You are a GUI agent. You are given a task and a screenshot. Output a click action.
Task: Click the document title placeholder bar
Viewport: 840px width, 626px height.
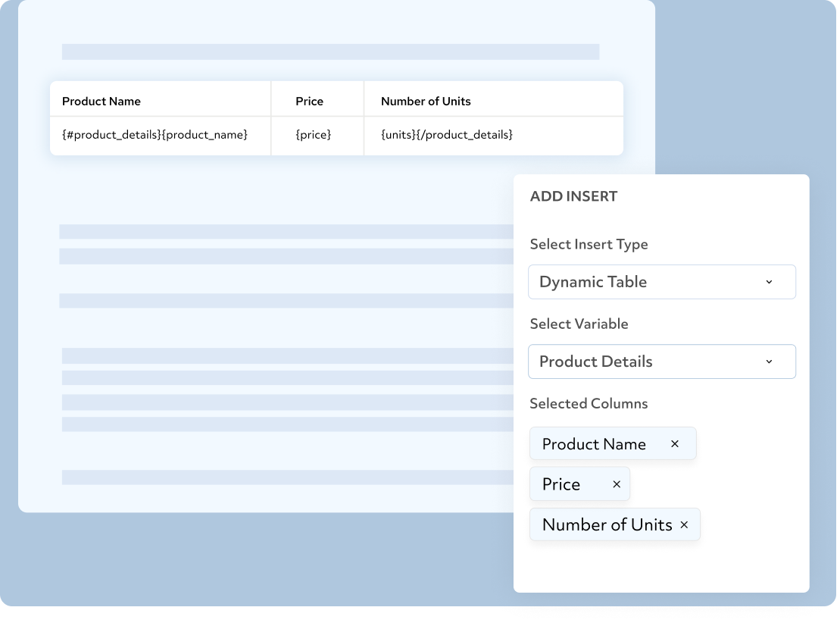[330, 52]
